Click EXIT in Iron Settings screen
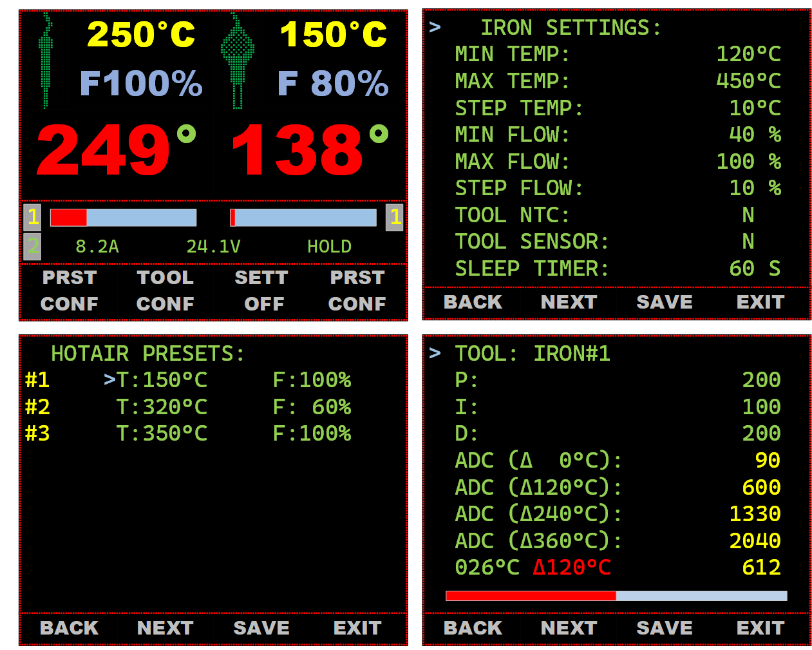812x650 pixels. click(x=760, y=302)
